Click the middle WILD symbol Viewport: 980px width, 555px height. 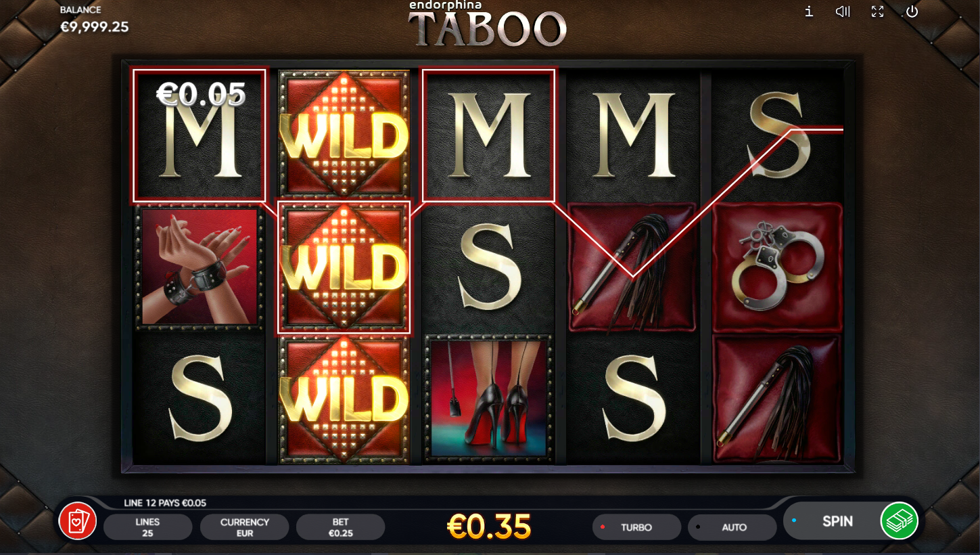(344, 267)
